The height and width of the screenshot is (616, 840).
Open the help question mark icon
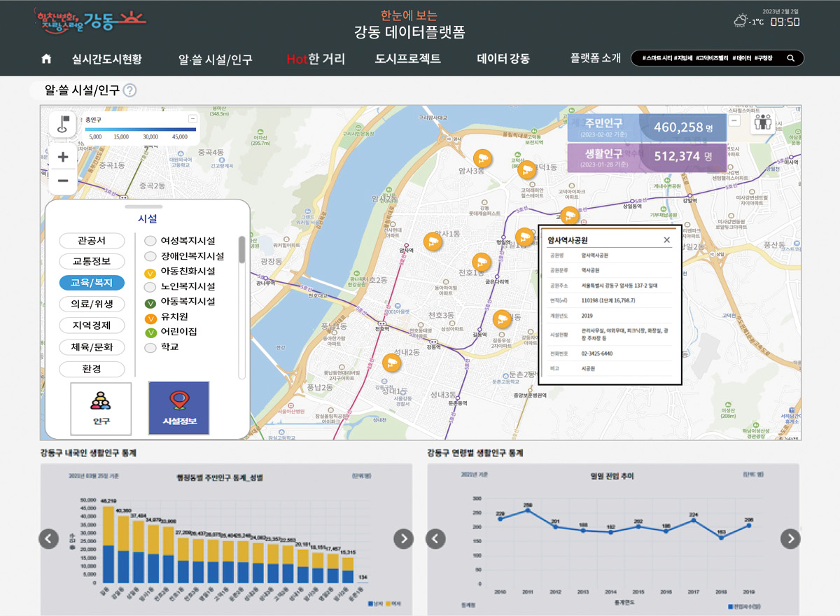coord(129,90)
